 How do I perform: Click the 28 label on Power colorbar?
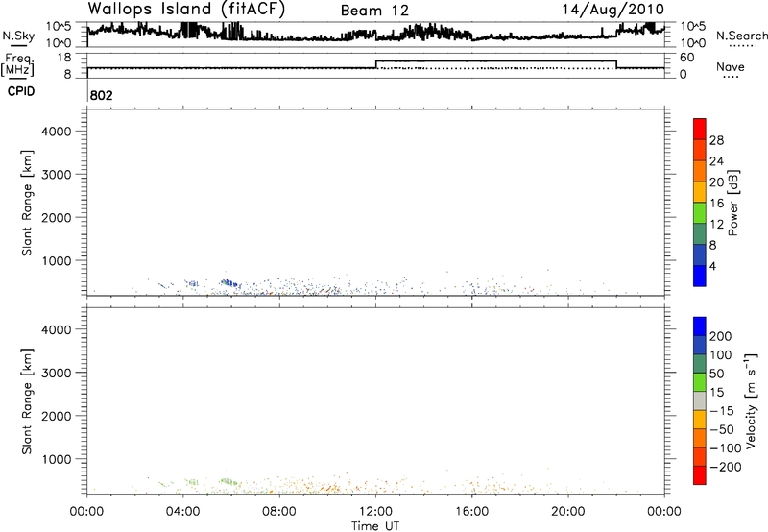click(x=716, y=140)
